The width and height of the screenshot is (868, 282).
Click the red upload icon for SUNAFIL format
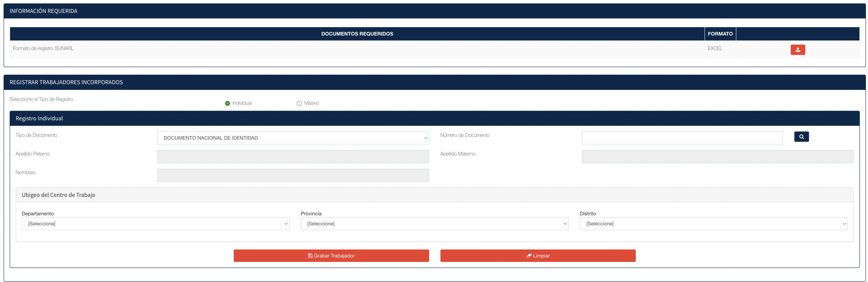[x=798, y=50]
